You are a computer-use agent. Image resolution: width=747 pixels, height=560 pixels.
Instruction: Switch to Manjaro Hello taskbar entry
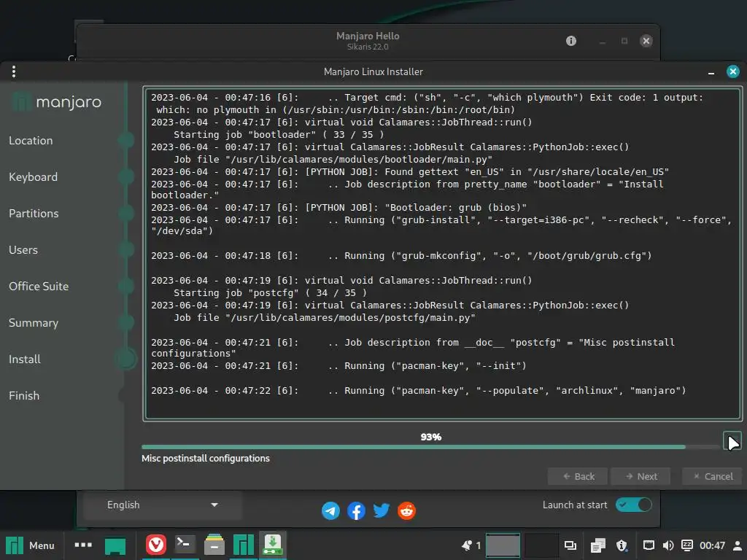point(244,545)
